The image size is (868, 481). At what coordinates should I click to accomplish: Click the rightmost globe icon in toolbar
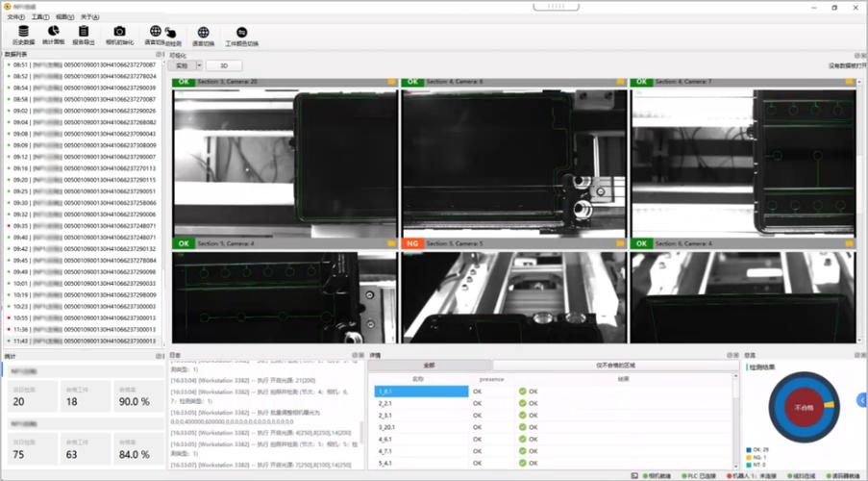tap(203, 36)
